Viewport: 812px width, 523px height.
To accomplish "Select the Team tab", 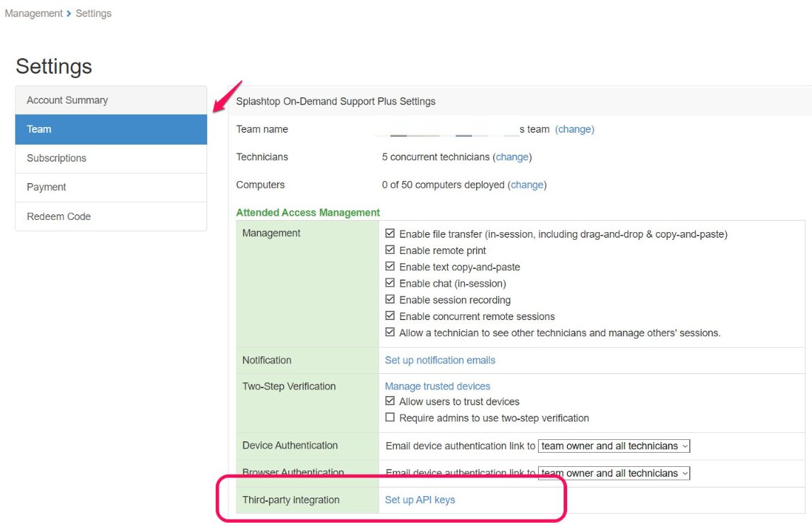I will coord(111,129).
